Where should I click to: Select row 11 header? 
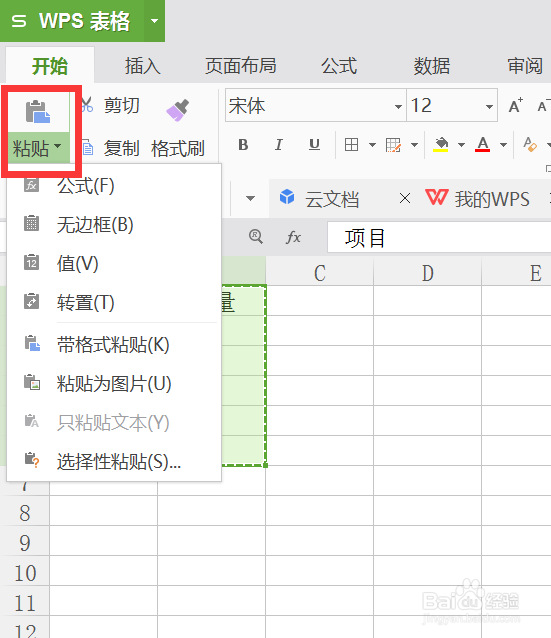[25, 603]
